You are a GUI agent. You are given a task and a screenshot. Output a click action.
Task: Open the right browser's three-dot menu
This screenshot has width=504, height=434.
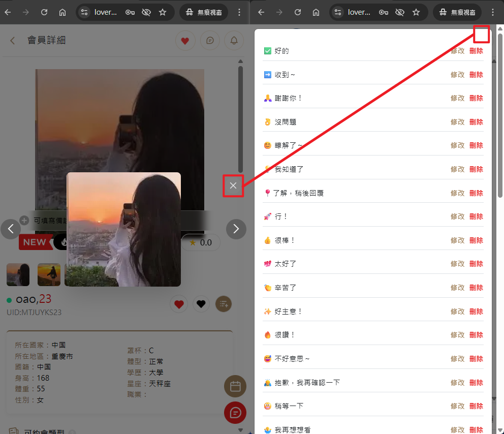[x=493, y=12]
